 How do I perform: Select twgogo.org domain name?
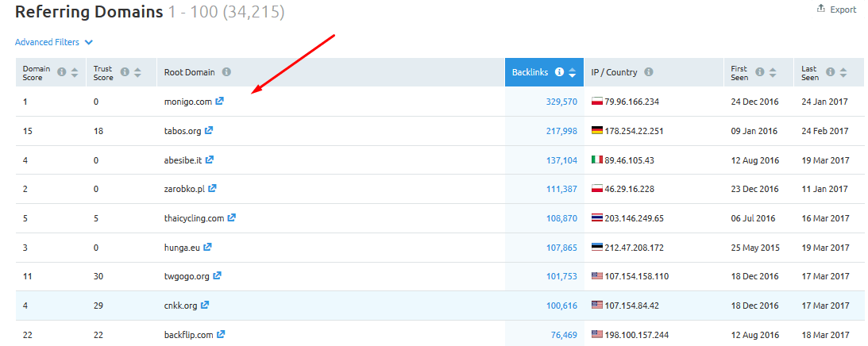[187, 276]
